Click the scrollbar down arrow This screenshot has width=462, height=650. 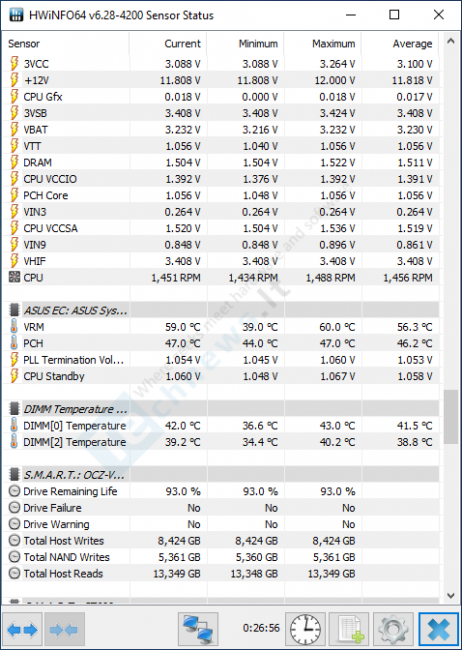coord(451,596)
